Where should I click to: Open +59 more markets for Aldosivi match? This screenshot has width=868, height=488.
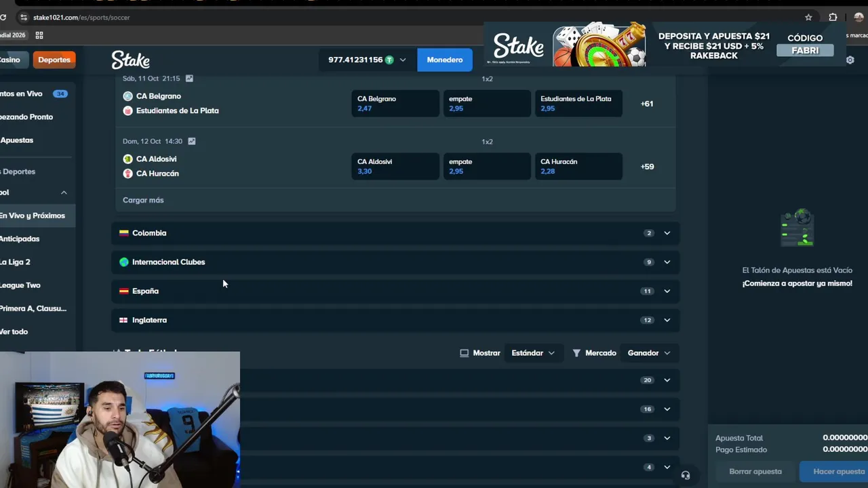[647, 167]
